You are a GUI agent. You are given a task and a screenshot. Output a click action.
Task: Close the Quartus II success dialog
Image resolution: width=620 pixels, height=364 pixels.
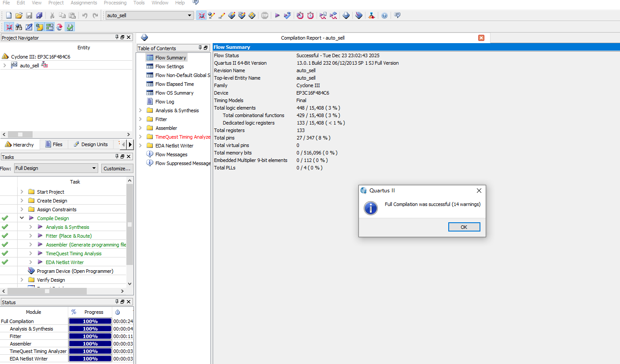(x=479, y=191)
